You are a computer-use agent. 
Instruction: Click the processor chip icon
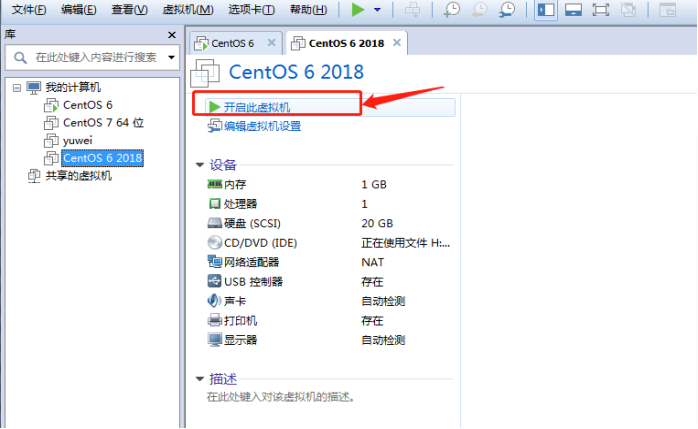[x=215, y=204]
